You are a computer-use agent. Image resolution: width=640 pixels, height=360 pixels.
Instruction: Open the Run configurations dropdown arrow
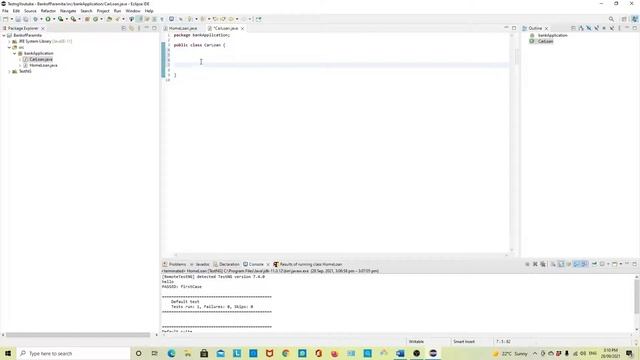click(54, 19)
